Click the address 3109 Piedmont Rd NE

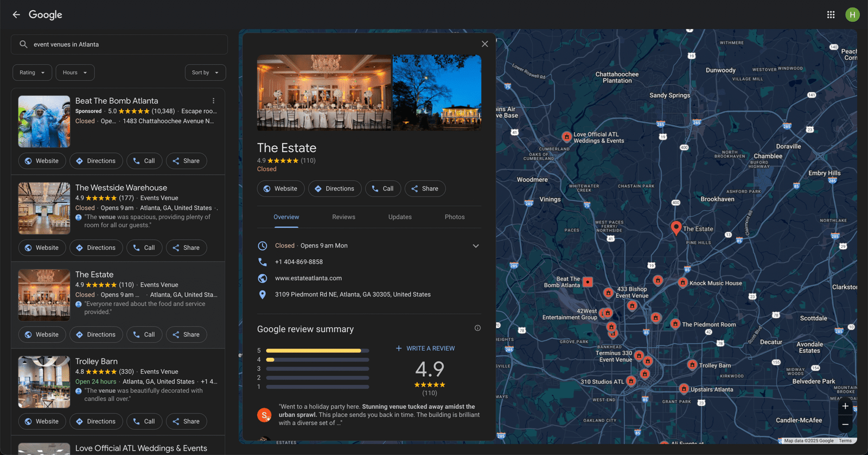pyautogui.click(x=353, y=294)
